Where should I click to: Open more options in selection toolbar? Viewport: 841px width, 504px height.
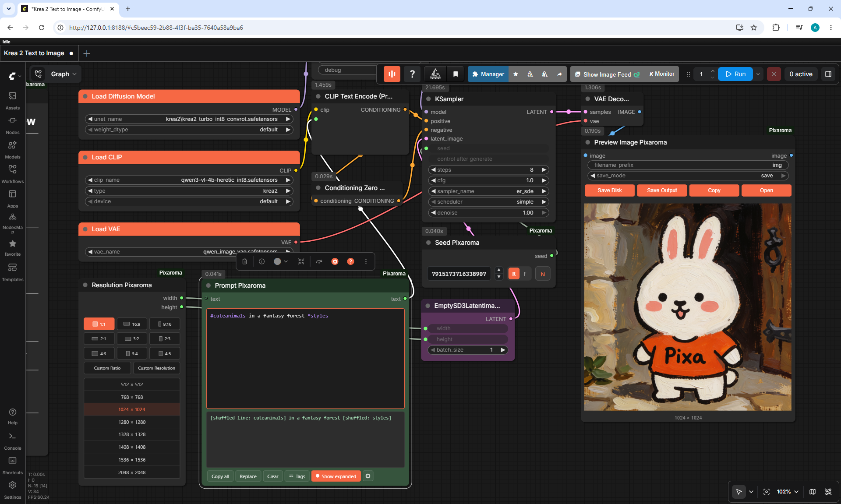[366, 261]
